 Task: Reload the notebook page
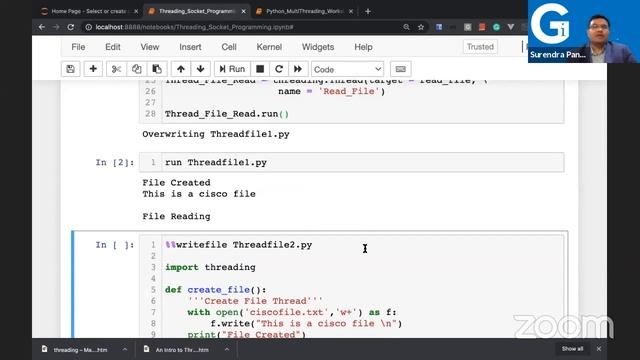[71, 27]
